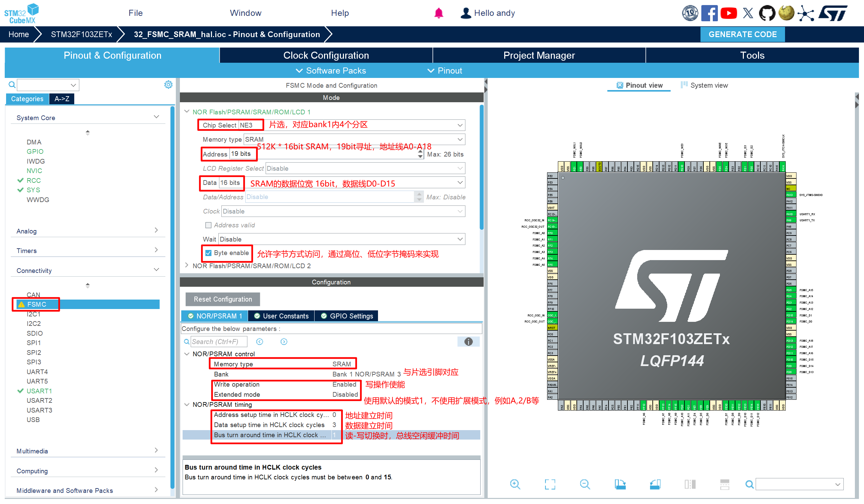Screen dimensions: 864x504
Task: Go to Home in breadcrumb
Action: (x=19, y=34)
